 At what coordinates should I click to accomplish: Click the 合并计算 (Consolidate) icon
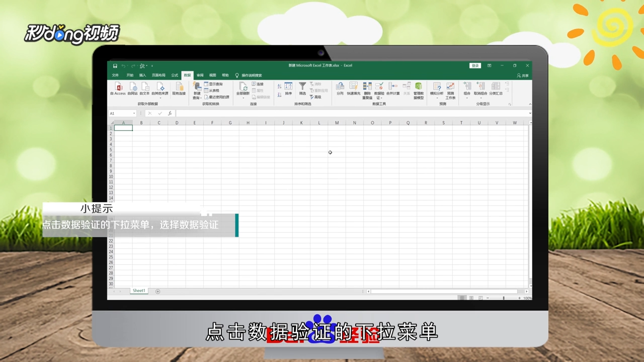(x=392, y=88)
